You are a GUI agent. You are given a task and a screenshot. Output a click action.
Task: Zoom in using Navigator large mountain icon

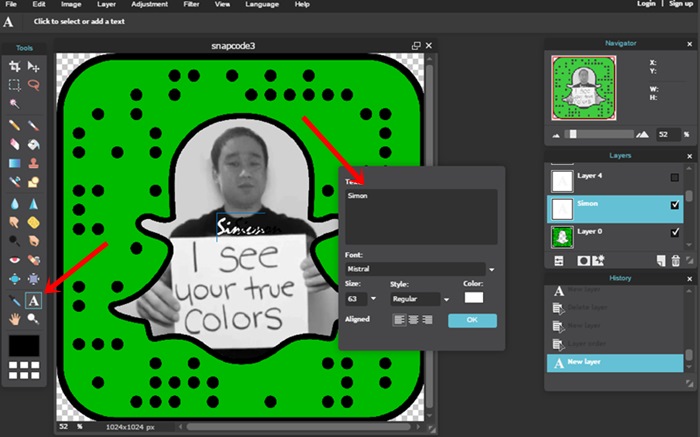point(642,134)
